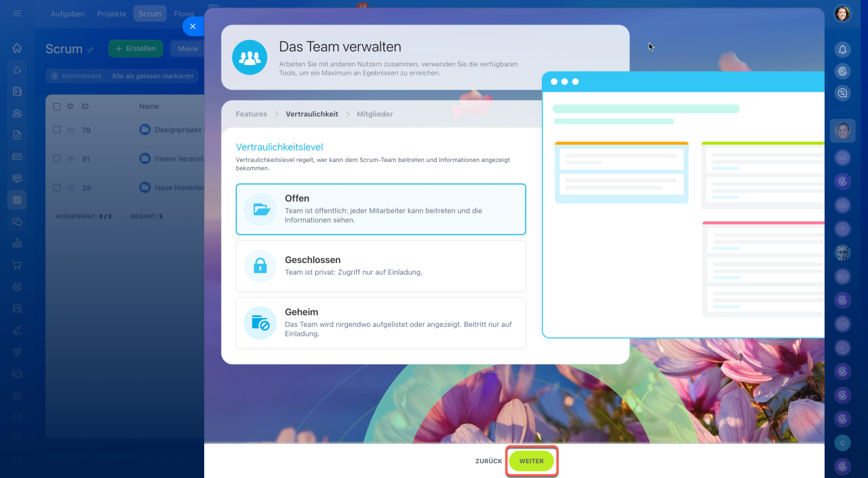Open row menu for ID 81

coord(70,159)
